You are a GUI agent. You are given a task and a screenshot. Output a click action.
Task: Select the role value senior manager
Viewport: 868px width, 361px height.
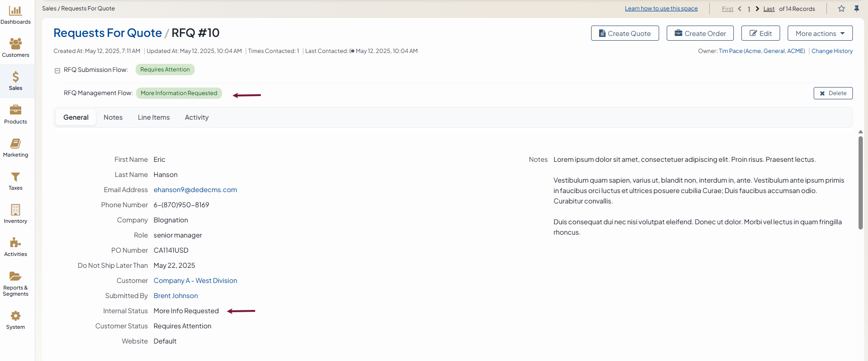click(x=178, y=235)
